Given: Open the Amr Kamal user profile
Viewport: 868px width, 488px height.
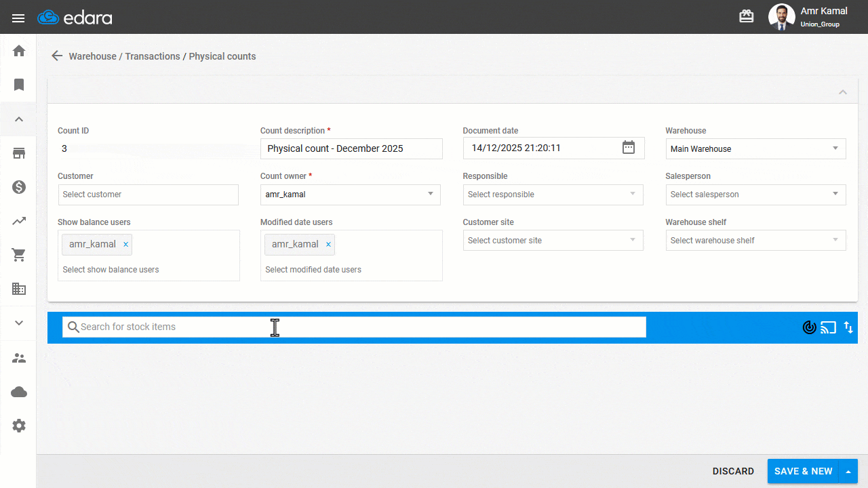Looking at the screenshot, I should click(x=808, y=17).
